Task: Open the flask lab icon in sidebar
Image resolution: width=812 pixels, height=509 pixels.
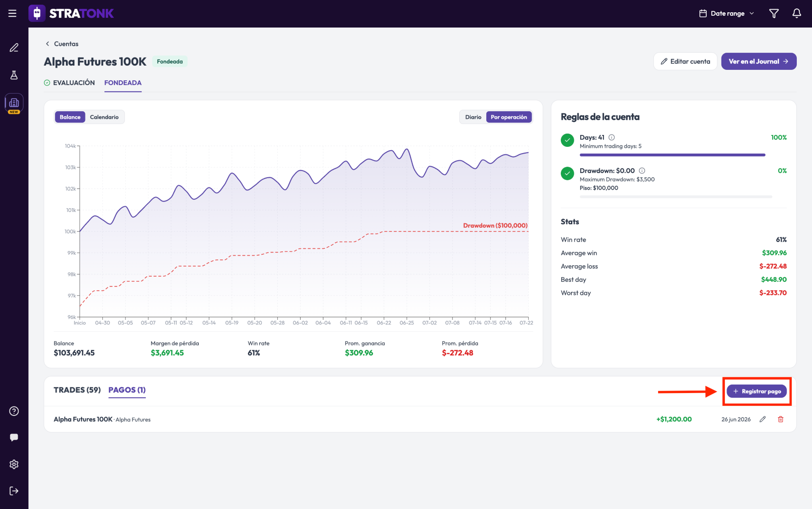Action: tap(14, 75)
